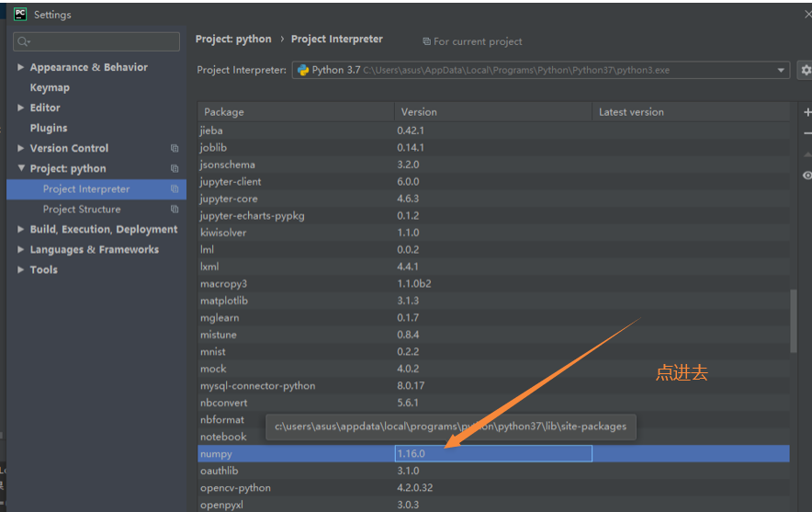Click the interpreter settings gear icon
Screen dimensions: 812x512
pos(806,70)
